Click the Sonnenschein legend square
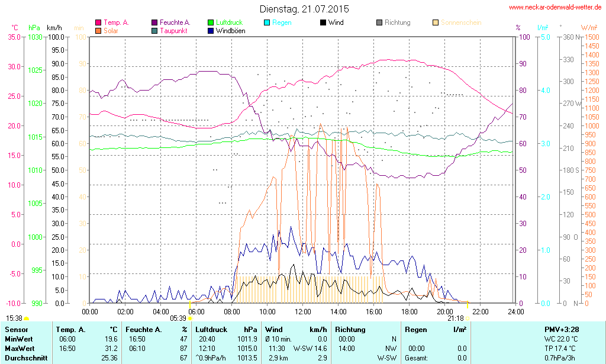The width and height of the screenshot is (606, 364). pos(436,22)
